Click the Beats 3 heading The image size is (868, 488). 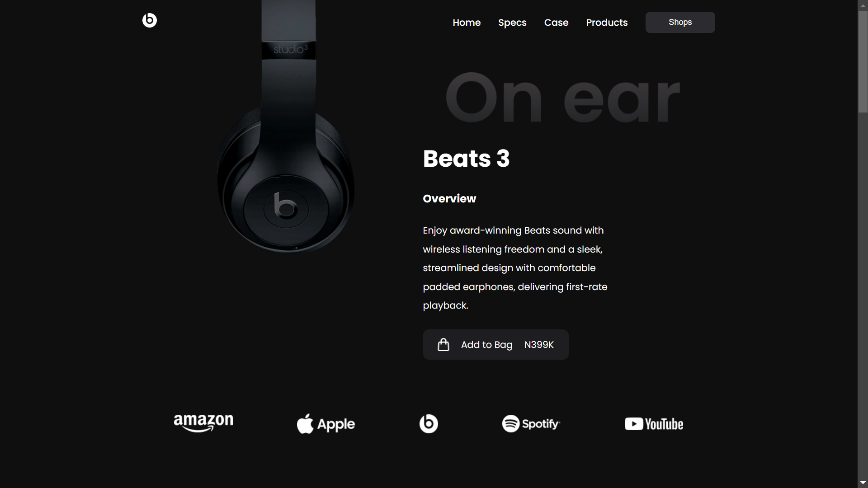pyautogui.click(x=466, y=159)
